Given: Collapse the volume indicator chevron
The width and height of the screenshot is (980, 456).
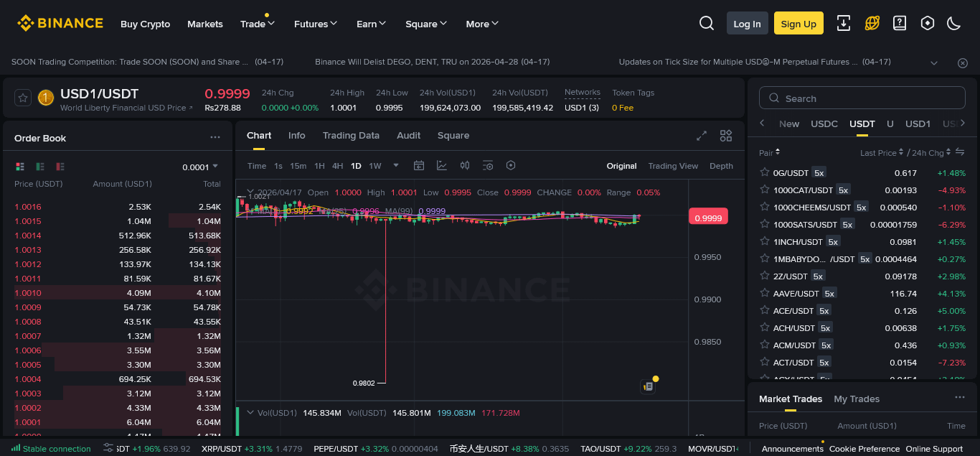Looking at the screenshot, I should (250, 412).
